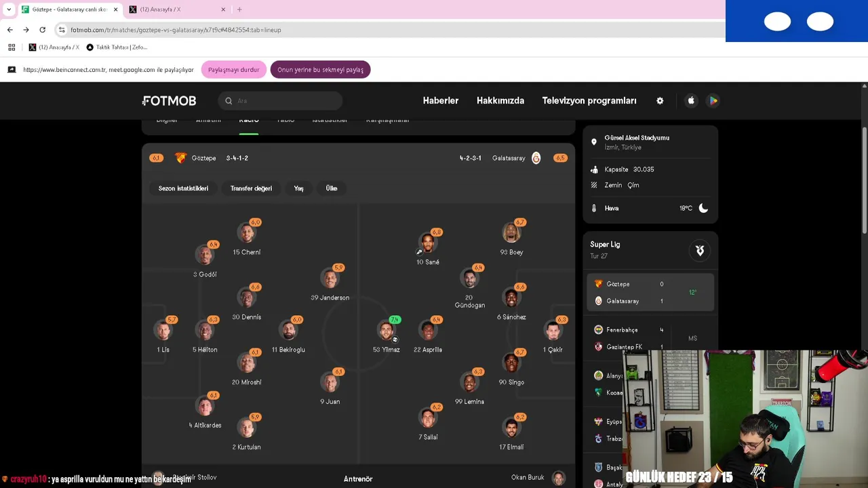This screenshot has width=868, height=488.
Task: Open the site info icon in address bar
Action: click(62, 30)
